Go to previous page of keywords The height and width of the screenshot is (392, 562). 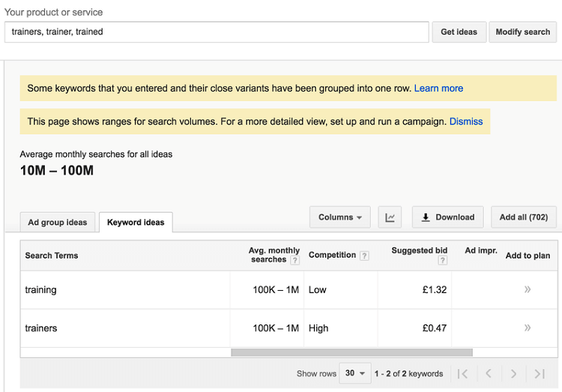point(488,374)
